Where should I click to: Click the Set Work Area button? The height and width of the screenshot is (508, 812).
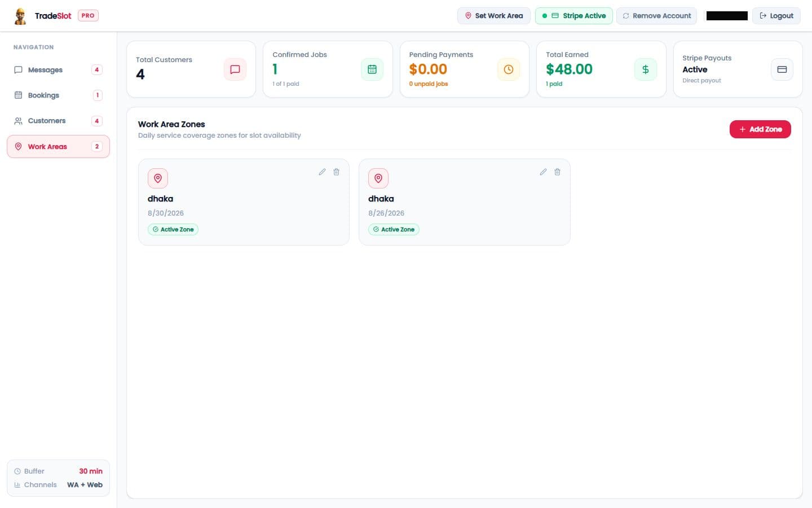click(494, 16)
